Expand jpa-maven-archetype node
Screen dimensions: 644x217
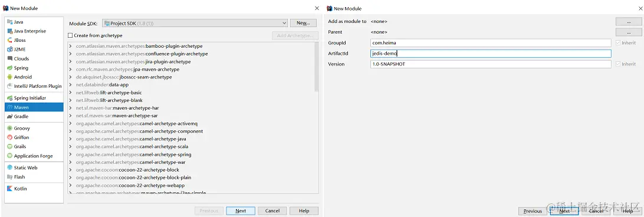(71, 70)
